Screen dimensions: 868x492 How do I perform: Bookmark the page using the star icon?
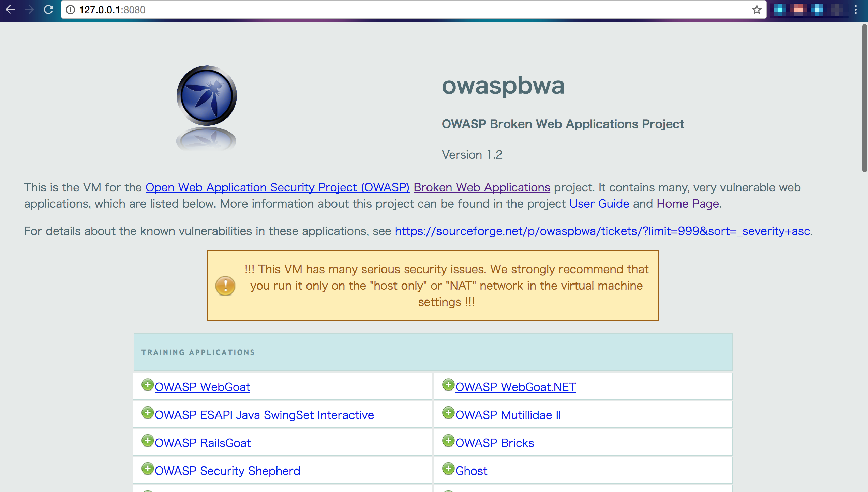tap(756, 10)
